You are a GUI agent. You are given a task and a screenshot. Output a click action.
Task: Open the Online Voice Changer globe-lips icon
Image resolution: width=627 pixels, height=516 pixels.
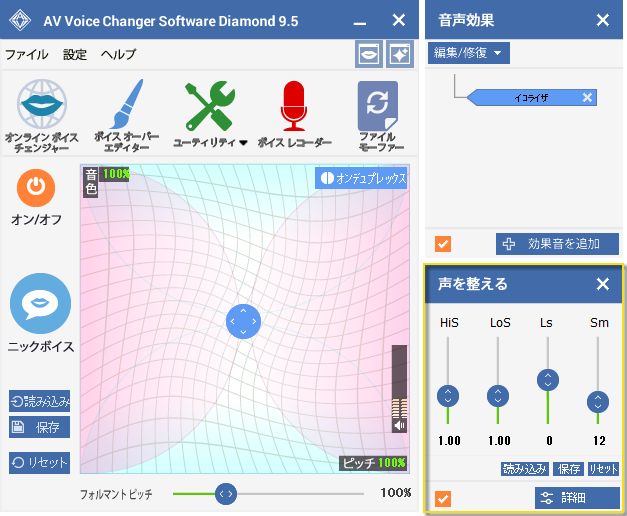click(42, 104)
